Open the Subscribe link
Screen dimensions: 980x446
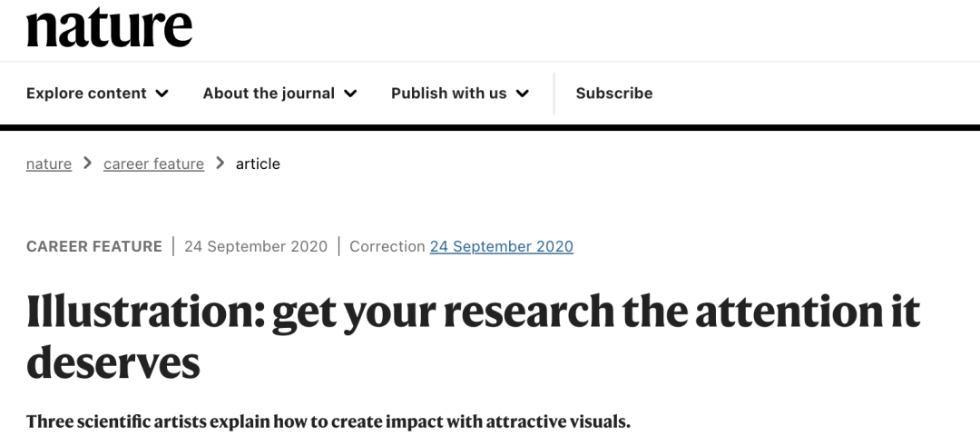[x=614, y=94]
